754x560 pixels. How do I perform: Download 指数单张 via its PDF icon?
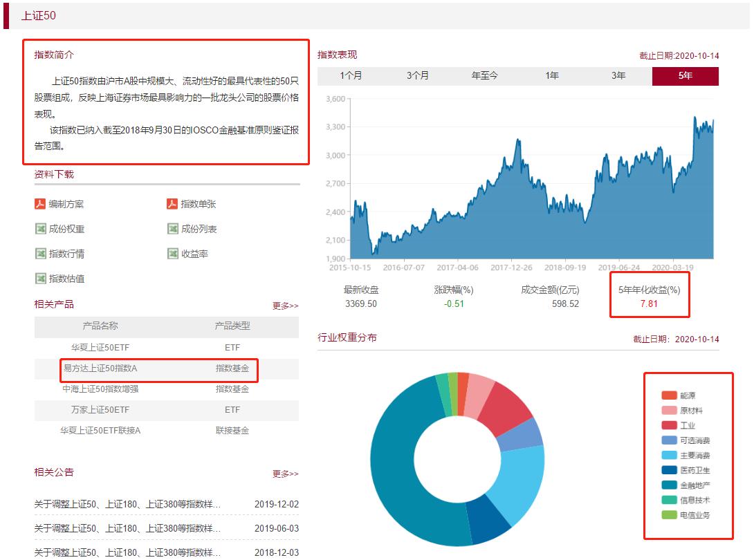[x=172, y=203]
